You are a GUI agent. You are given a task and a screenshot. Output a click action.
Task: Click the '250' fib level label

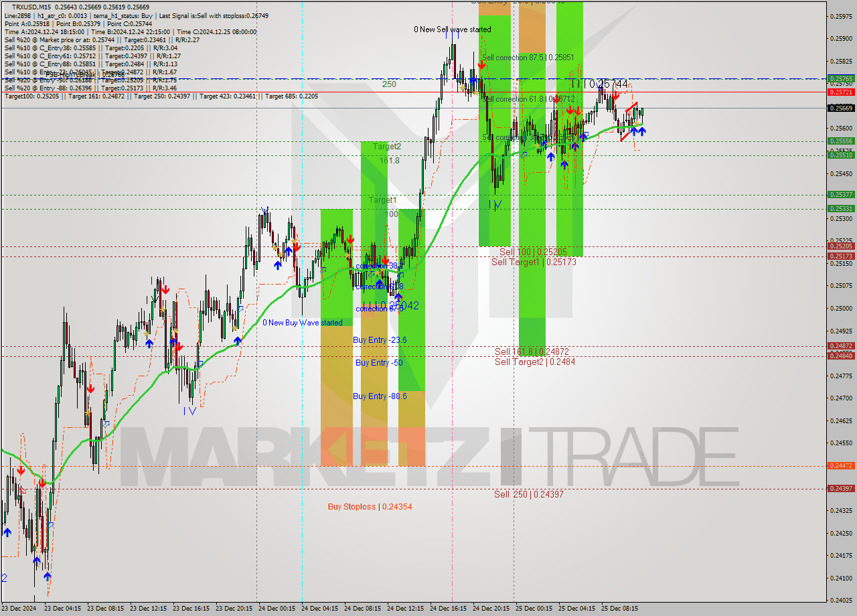[389, 84]
